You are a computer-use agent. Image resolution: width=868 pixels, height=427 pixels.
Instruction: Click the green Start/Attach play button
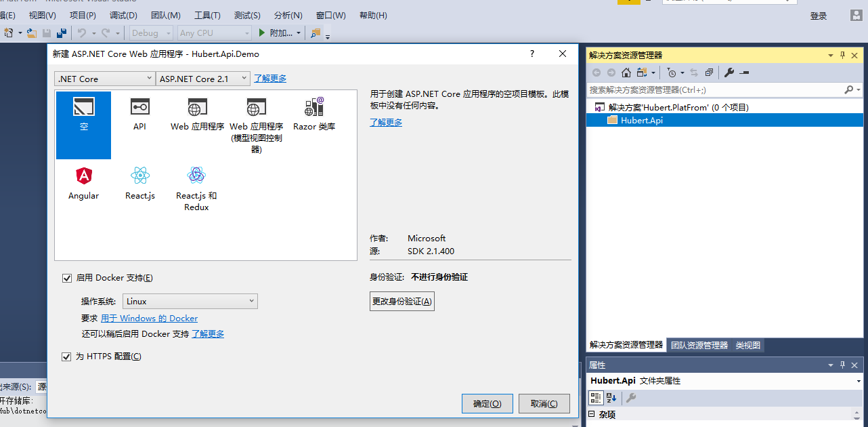[x=262, y=33]
